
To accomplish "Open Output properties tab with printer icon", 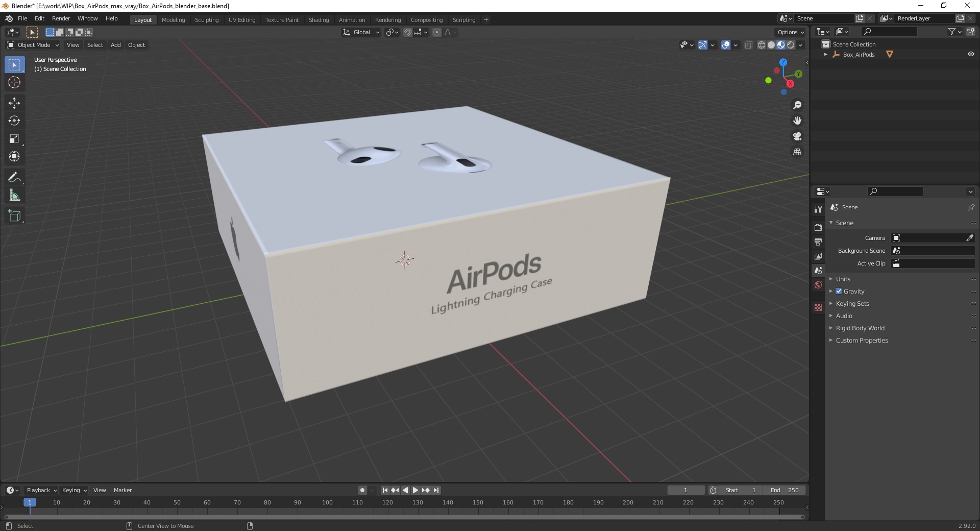I will pyautogui.click(x=818, y=242).
